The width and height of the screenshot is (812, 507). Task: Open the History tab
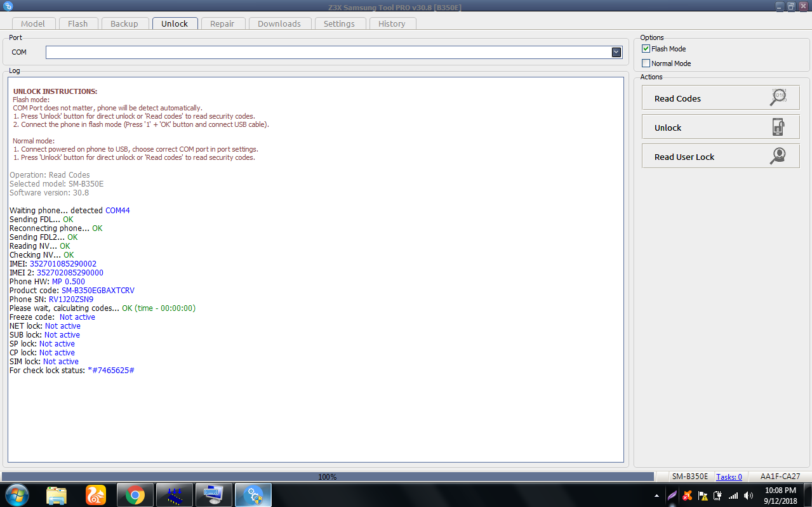coord(392,23)
